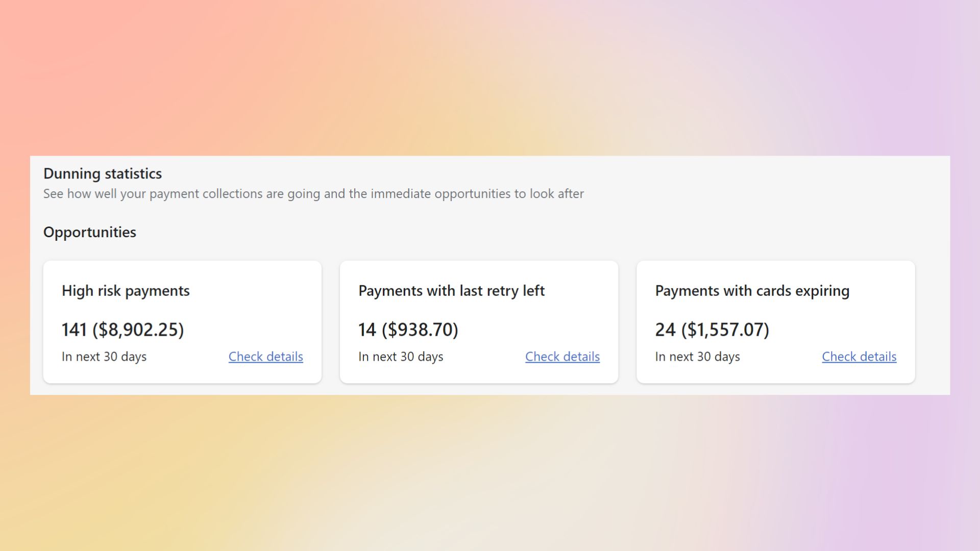Screen dimensions: 980x551
Task: Click the 141 ($8,902.25) statistic
Action: 122,330
